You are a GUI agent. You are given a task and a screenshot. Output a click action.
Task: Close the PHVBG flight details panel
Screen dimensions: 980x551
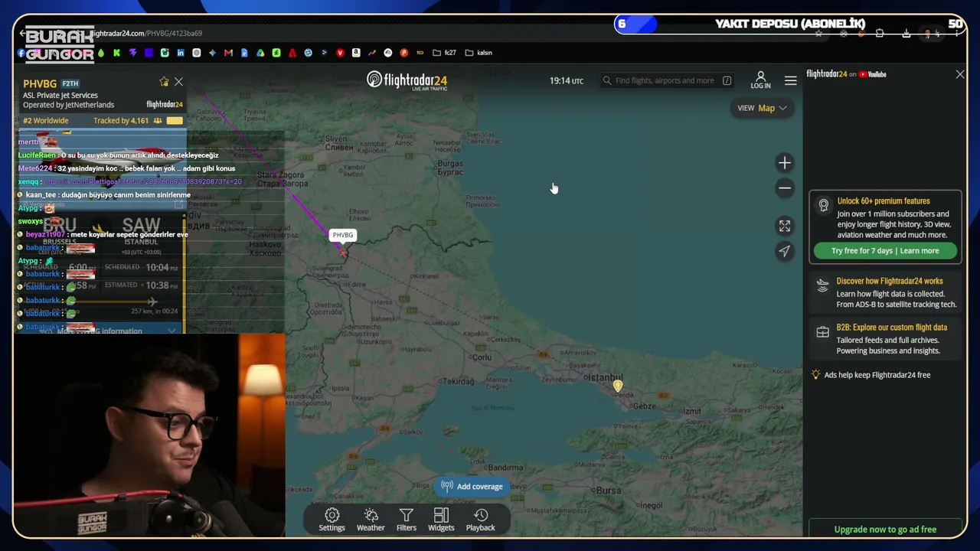pyautogui.click(x=178, y=81)
